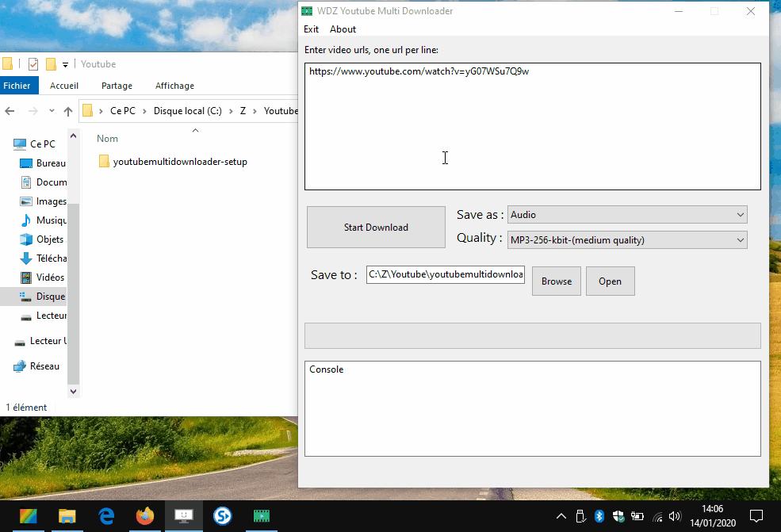Select Images in navigation pane

tap(42, 201)
